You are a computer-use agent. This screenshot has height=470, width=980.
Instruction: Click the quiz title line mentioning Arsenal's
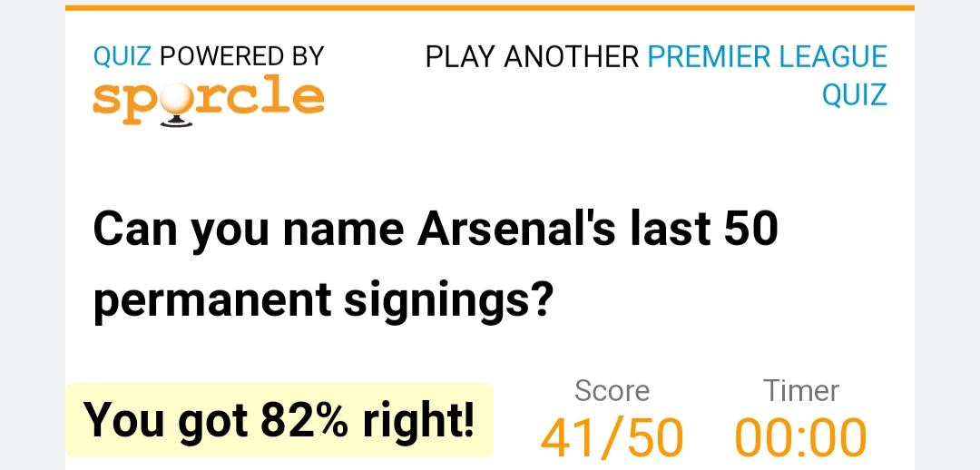436,229
